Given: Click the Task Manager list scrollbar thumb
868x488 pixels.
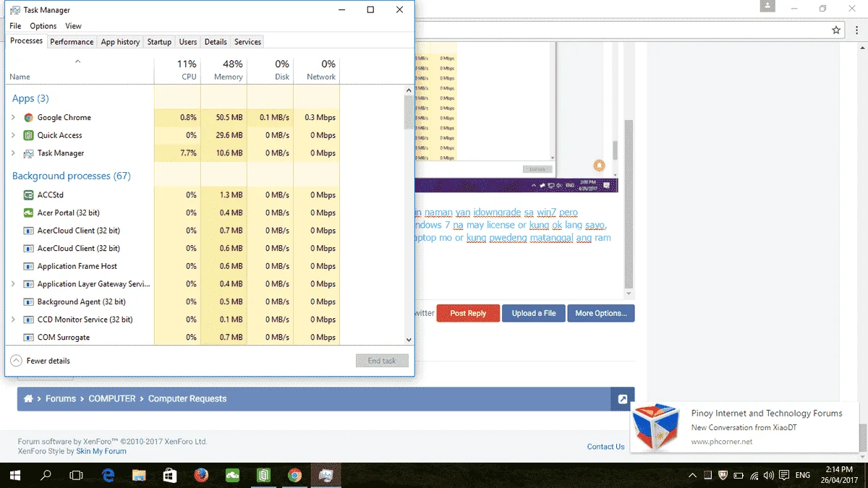Looking at the screenshot, I should pos(409,112).
